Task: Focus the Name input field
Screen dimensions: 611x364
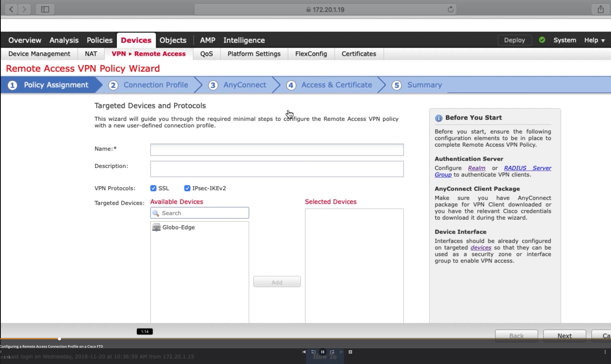Action: coord(277,150)
